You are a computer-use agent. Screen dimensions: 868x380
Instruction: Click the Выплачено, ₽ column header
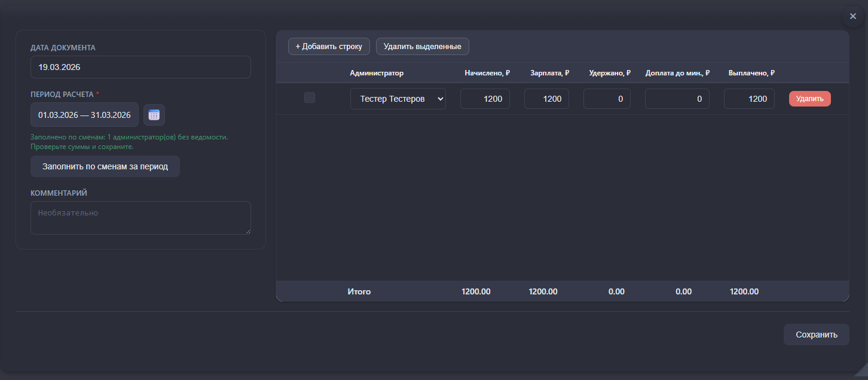(x=751, y=73)
